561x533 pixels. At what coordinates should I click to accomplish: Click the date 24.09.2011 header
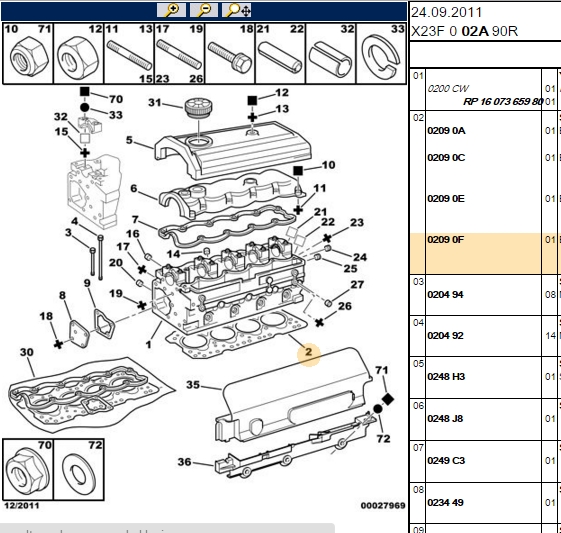(446, 13)
